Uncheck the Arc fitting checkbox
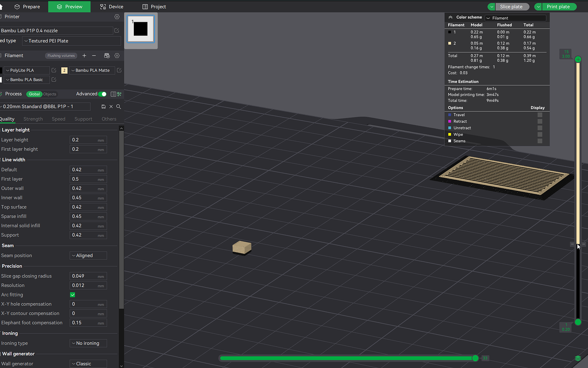This screenshot has width=588, height=368. pyautogui.click(x=72, y=295)
